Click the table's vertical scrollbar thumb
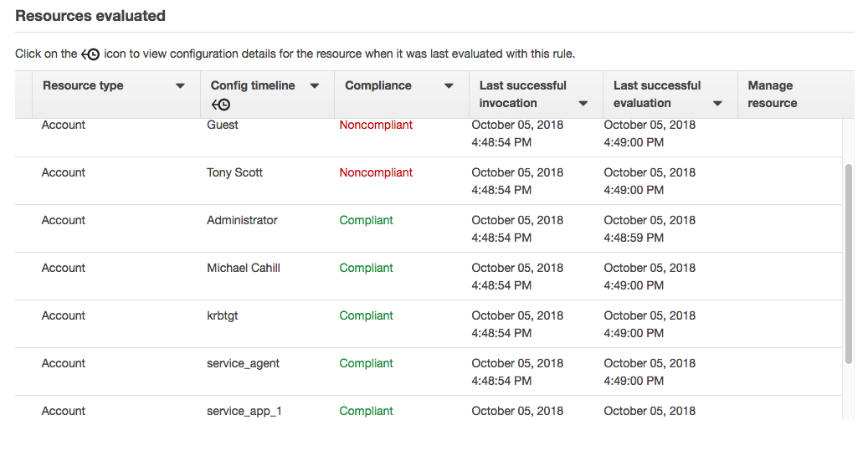This screenshot has height=451, width=868. point(849,264)
